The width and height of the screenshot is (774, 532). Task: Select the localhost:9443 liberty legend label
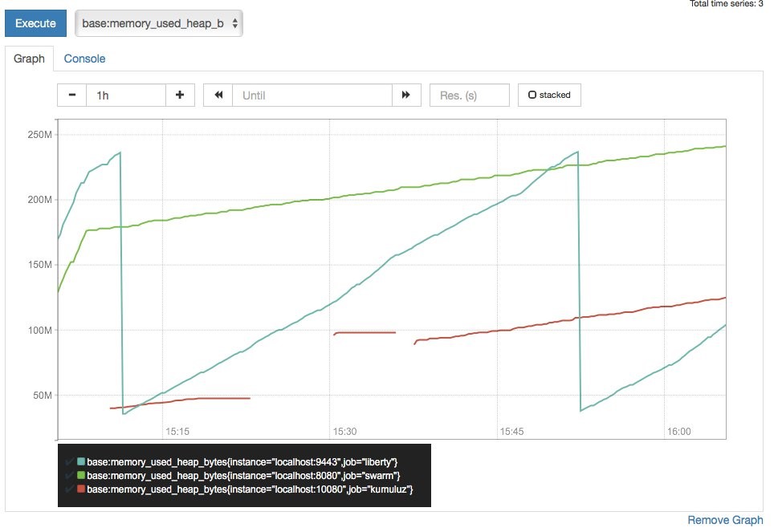(x=242, y=462)
